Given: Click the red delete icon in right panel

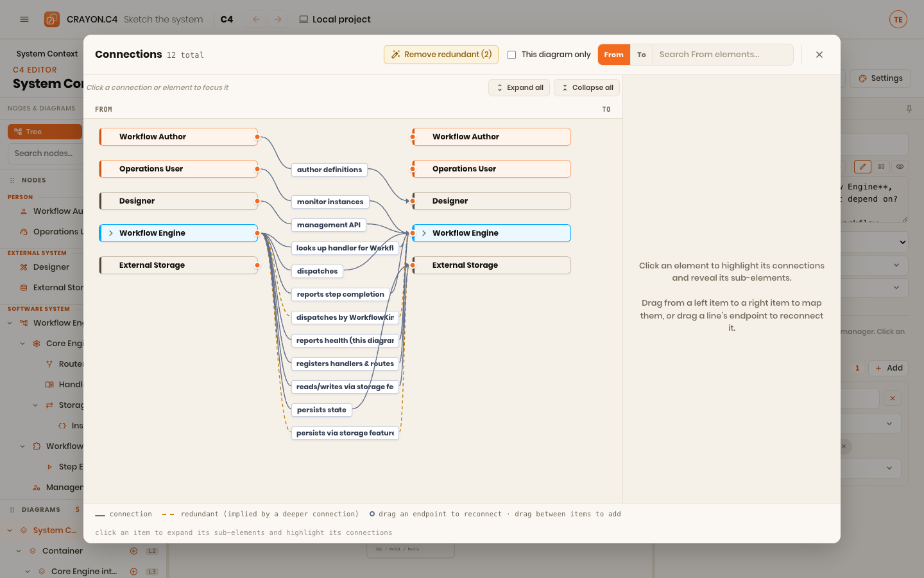Looking at the screenshot, I should tap(893, 398).
